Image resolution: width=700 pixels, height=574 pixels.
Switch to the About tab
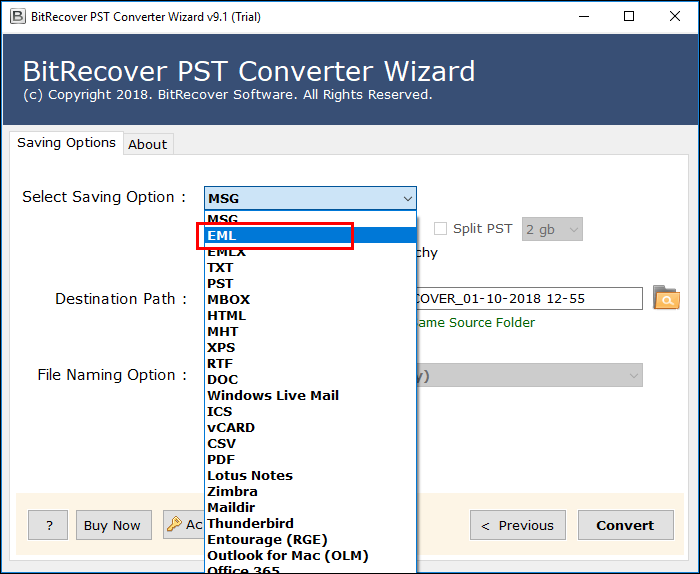pos(147,144)
